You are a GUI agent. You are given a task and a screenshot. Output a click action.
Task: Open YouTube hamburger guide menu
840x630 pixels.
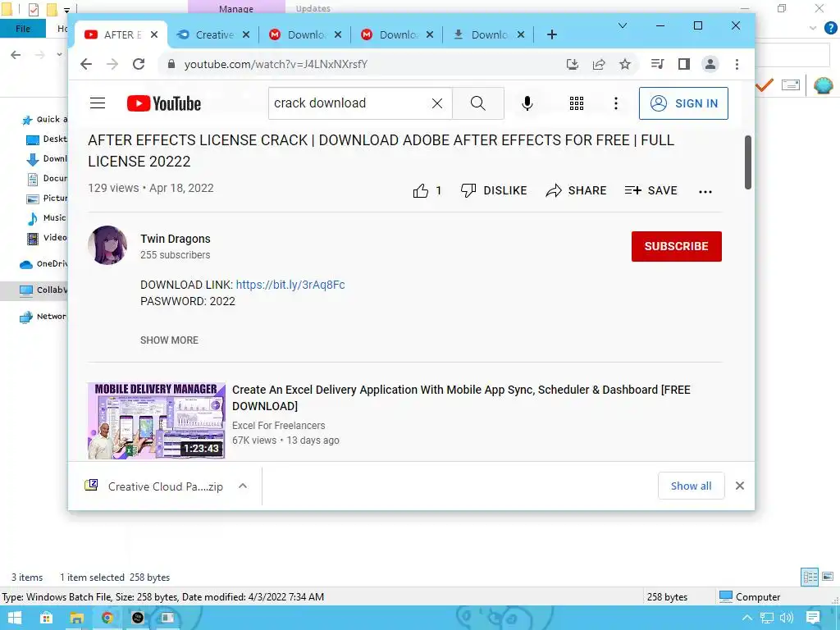point(98,103)
